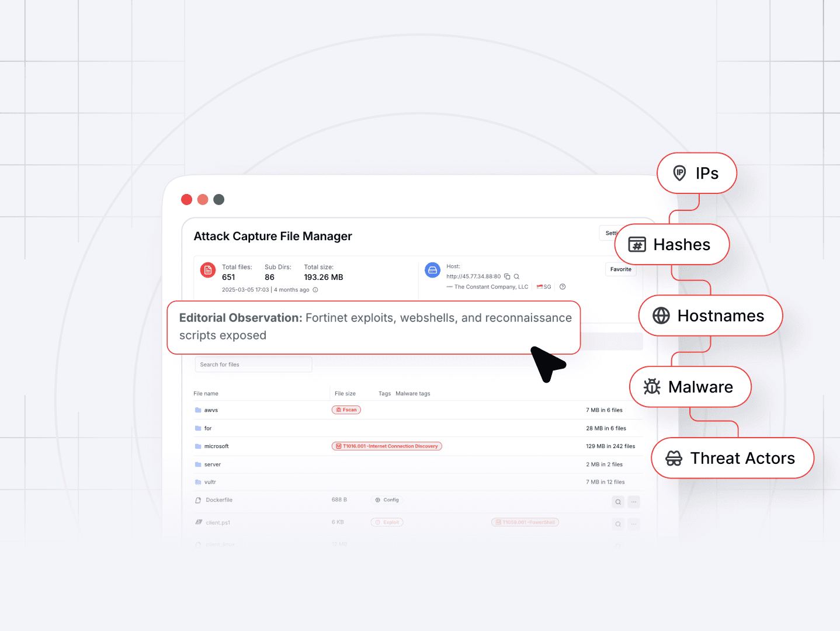Open the awvs folder name
The width and height of the screenshot is (840, 631).
tap(211, 410)
